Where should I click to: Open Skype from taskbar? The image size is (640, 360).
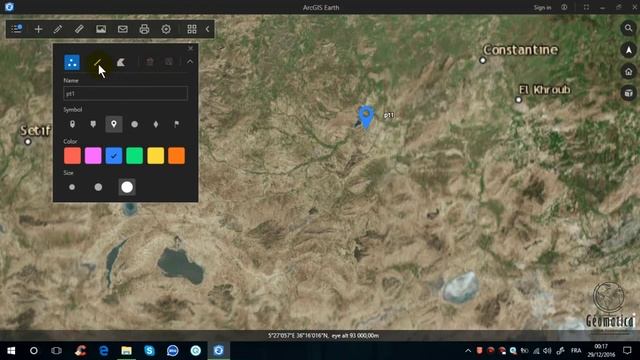[149, 351]
